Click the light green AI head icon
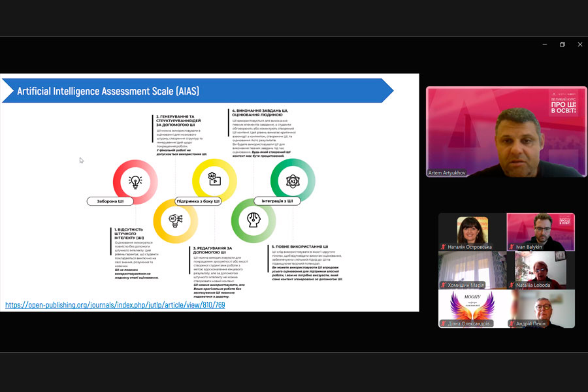Viewport: 588px width, 392px height. coord(253,220)
